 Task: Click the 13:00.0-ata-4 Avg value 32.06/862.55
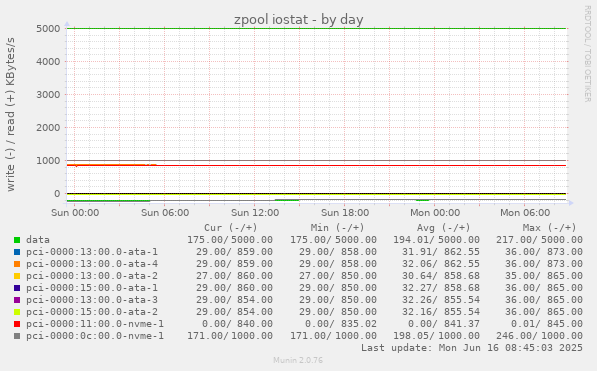pos(441,264)
